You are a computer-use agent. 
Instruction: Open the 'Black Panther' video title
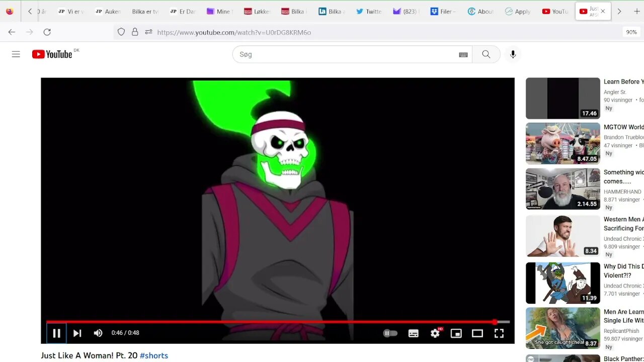pyautogui.click(x=624, y=358)
